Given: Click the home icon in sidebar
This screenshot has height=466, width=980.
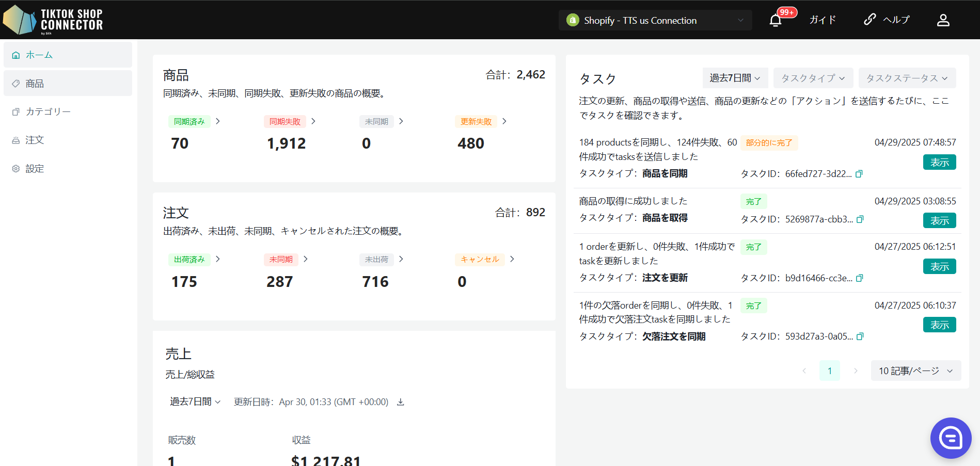Looking at the screenshot, I should click(x=16, y=55).
